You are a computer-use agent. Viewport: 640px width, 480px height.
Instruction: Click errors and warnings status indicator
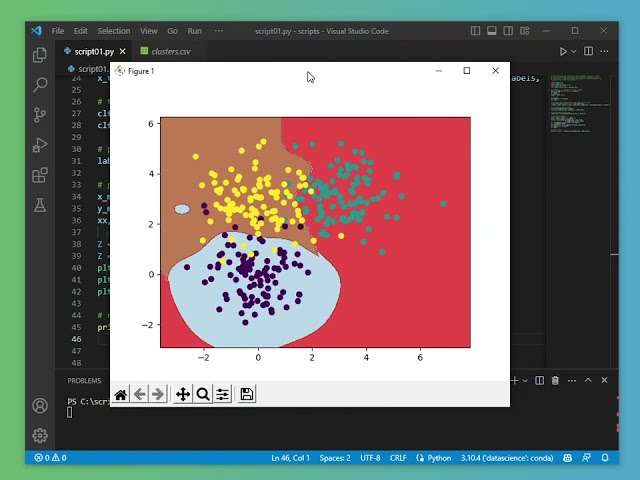[51, 458]
